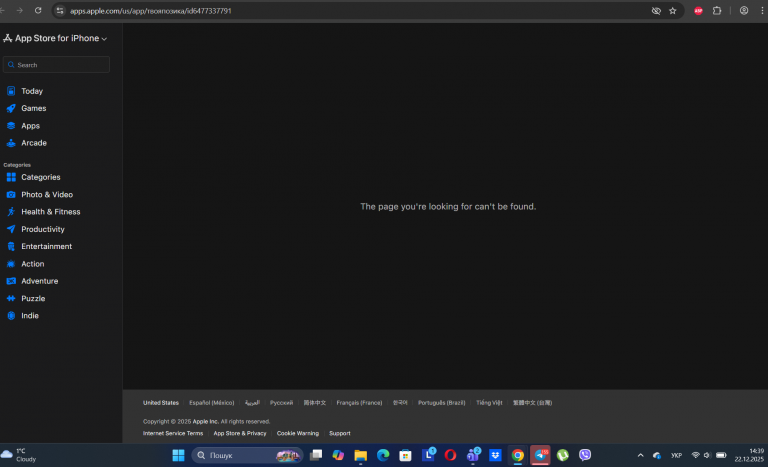
Task: Switch language to Русский
Action: (281, 403)
